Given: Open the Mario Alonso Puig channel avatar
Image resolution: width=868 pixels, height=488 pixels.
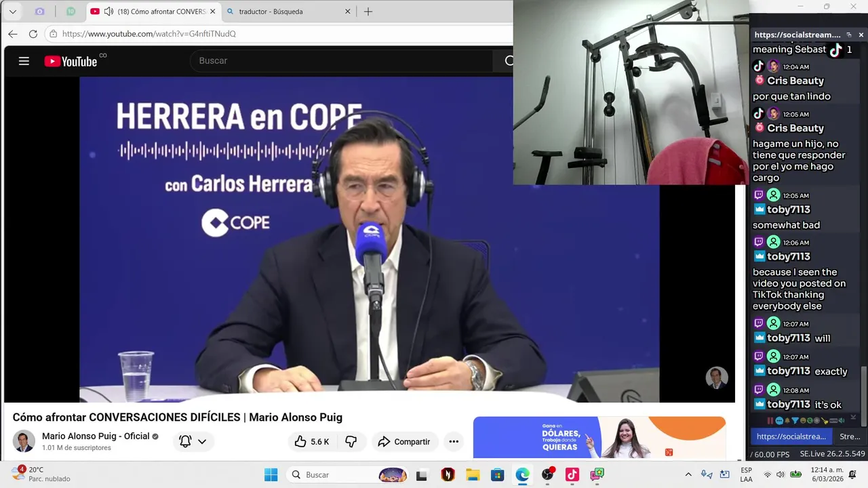Looking at the screenshot, I should click(24, 441).
